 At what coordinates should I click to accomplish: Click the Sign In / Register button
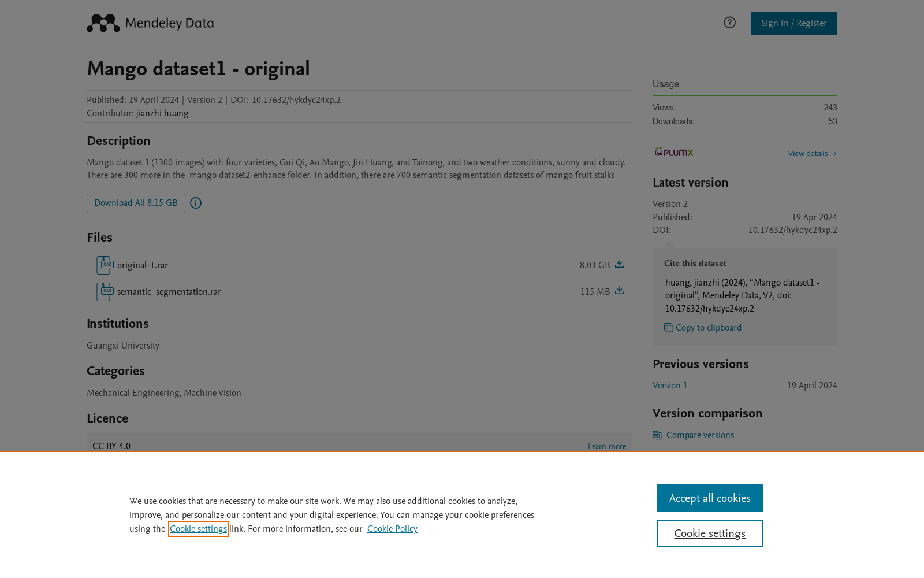click(793, 23)
